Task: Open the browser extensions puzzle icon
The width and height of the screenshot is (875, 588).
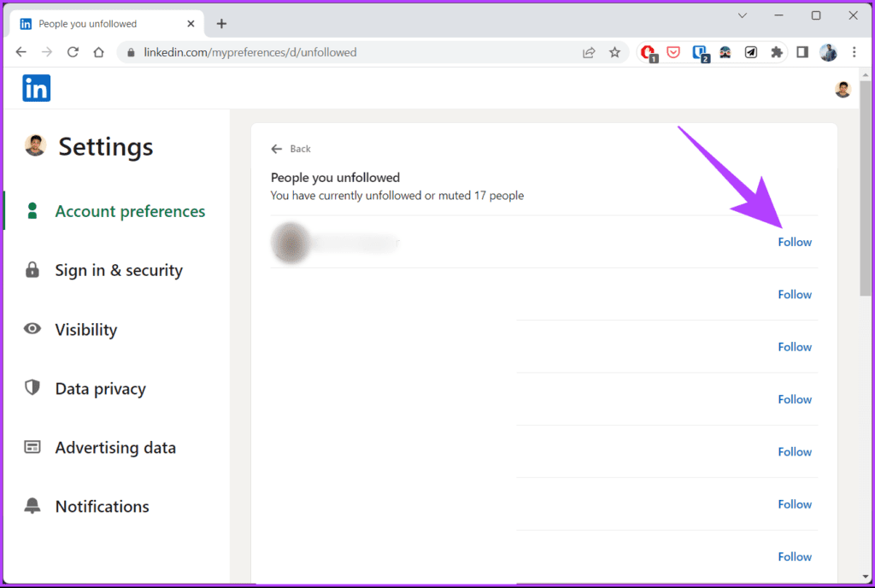Action: point(776,52)
